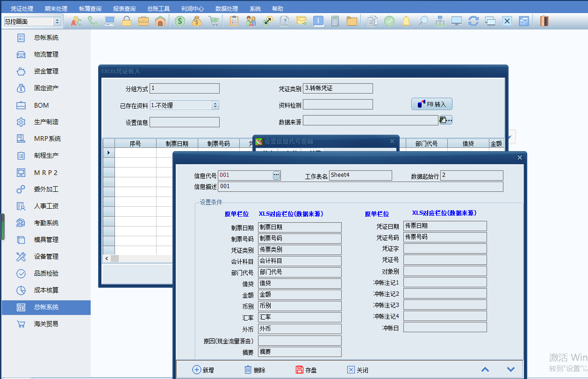Go to next record with down chevron
This screenshot has width=588, height=379.
point(511,370)
